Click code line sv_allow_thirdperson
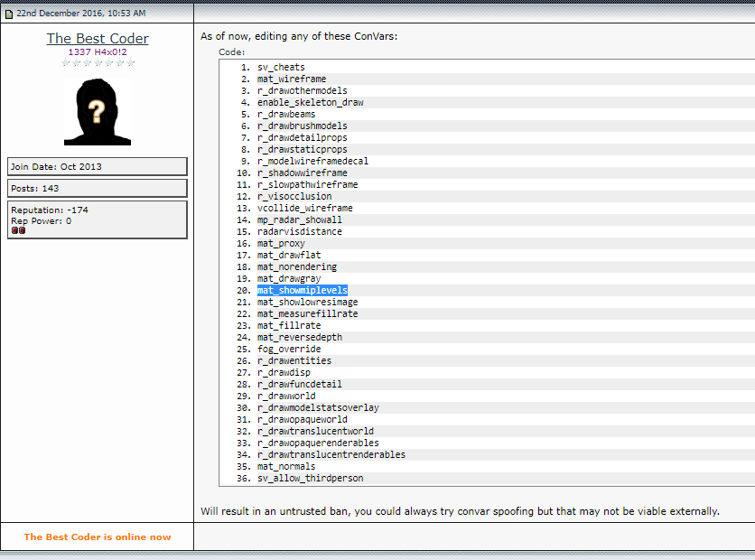The height and width of the screenshot is (560, 755). pyautogui.click(x=310, y=479)
